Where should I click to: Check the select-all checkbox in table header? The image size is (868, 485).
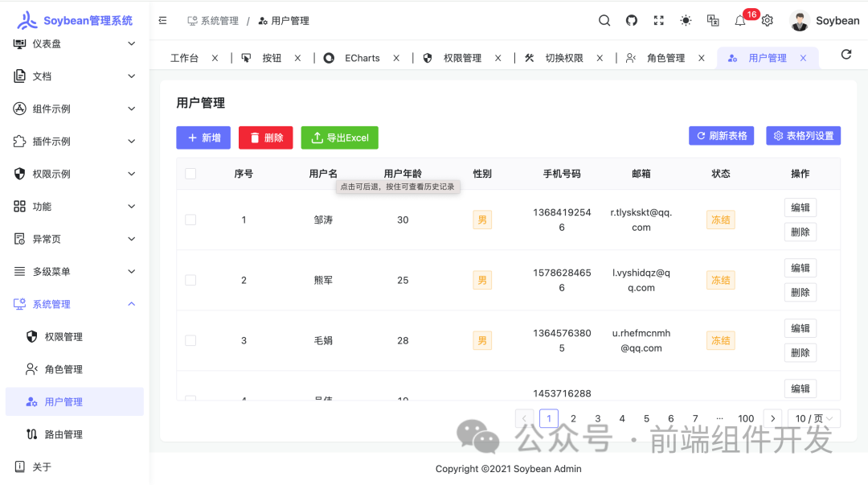click(x=190, y=173)
